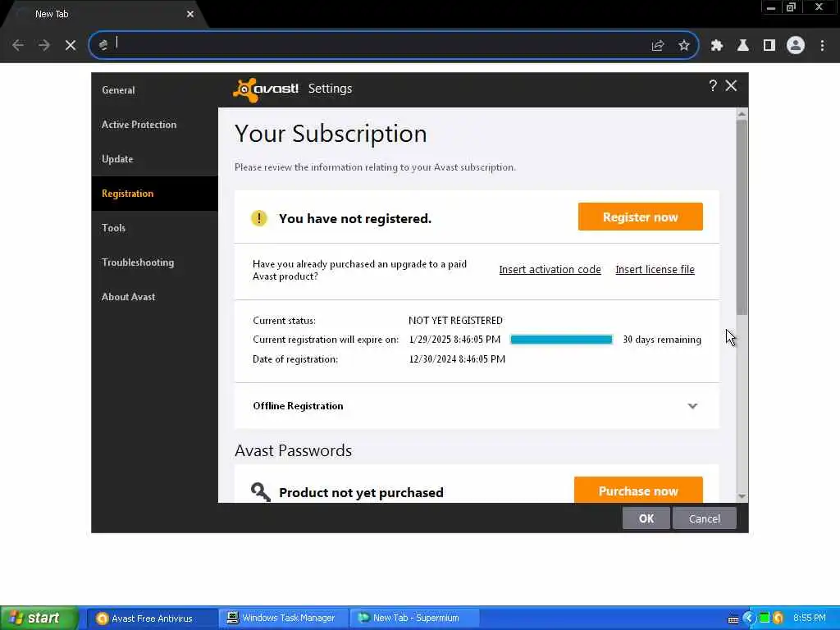Switch to Windows Task Manager taskbar item

click(x=283, y=619)
